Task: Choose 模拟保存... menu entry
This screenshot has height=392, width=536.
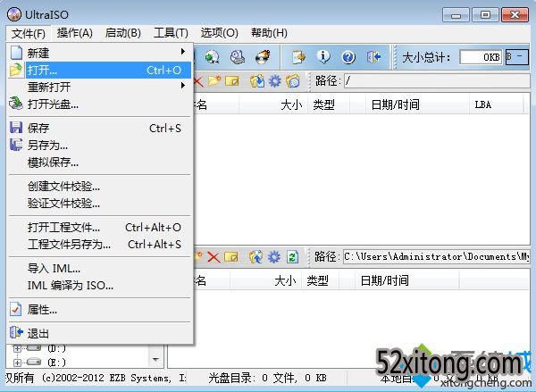Action: (99, 163)
